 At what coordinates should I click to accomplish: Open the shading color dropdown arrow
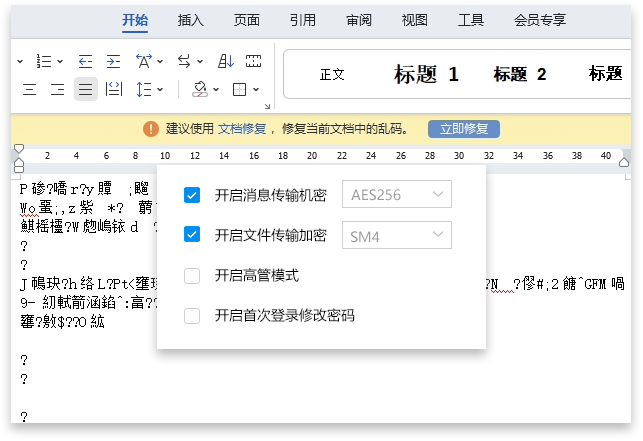click(x=216, y=89)
